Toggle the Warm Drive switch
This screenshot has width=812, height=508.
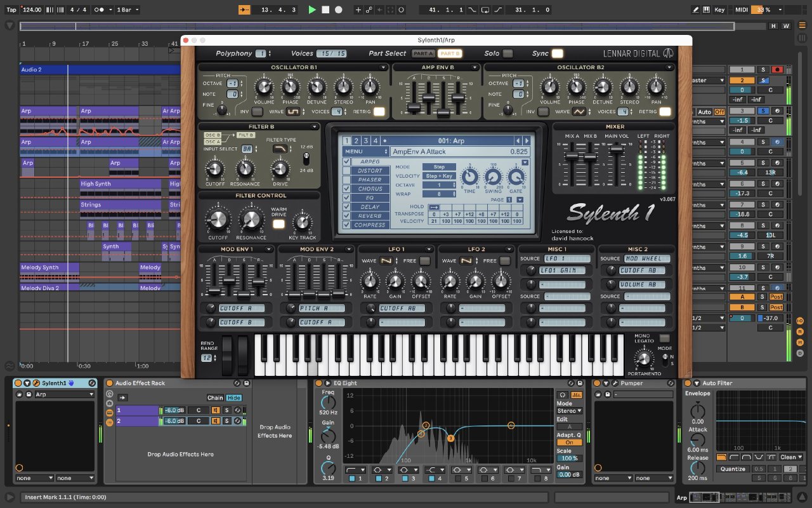[278, 224]
